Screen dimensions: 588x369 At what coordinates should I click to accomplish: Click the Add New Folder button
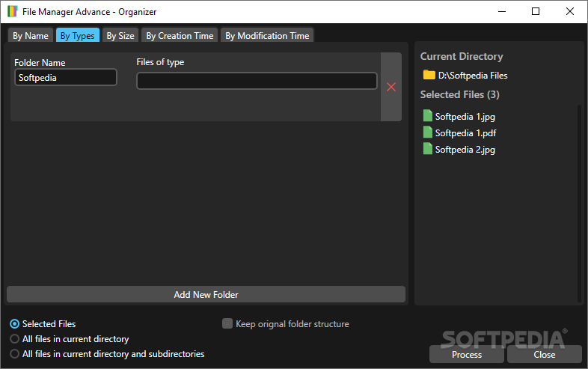pyautogui.click(x=206, y=295)
